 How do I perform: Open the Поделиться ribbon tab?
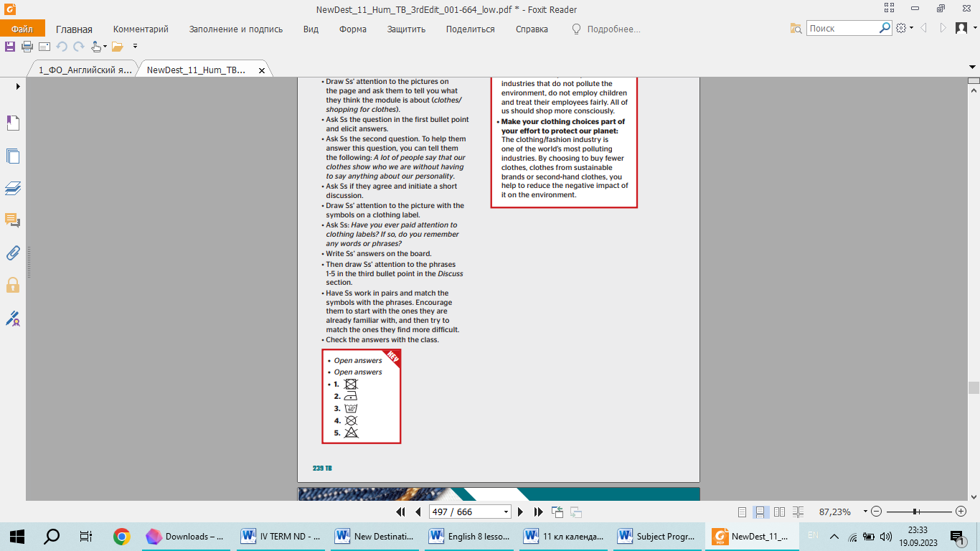click(471, 29)
